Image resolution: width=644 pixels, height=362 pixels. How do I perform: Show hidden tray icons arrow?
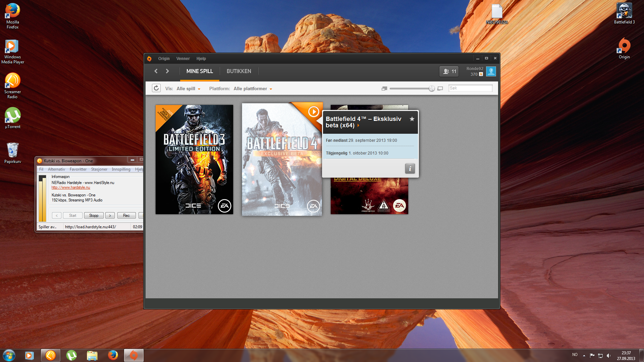(x=584, y=356)
